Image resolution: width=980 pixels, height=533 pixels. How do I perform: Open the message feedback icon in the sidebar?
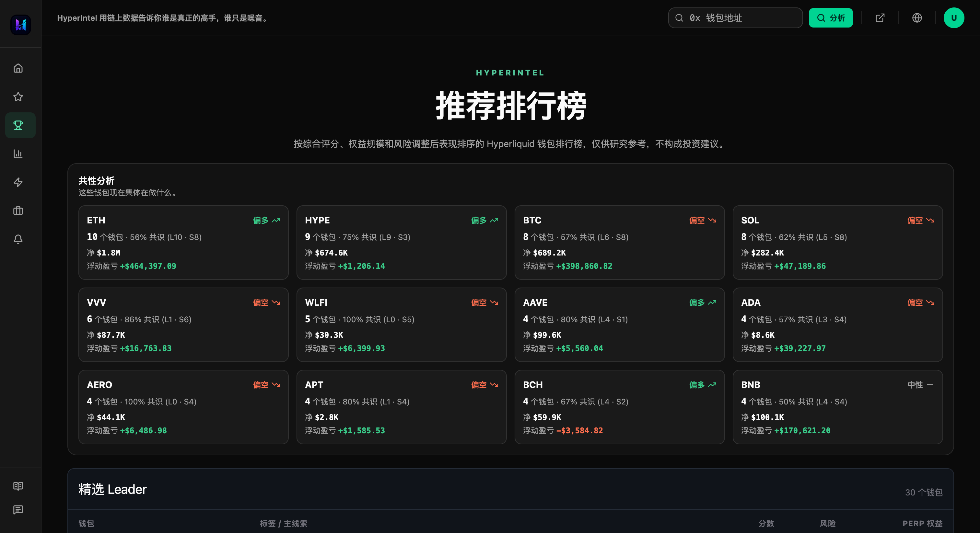tap(18, 509)
